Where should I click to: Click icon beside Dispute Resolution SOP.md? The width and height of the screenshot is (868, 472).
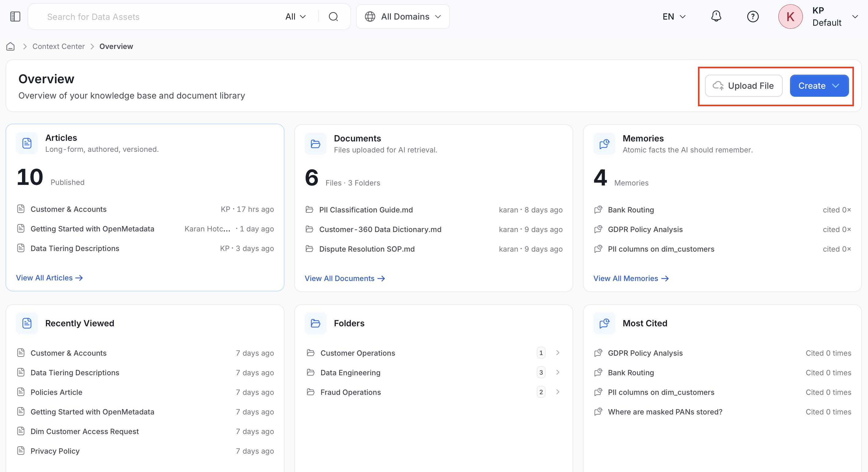coord(309,249)
